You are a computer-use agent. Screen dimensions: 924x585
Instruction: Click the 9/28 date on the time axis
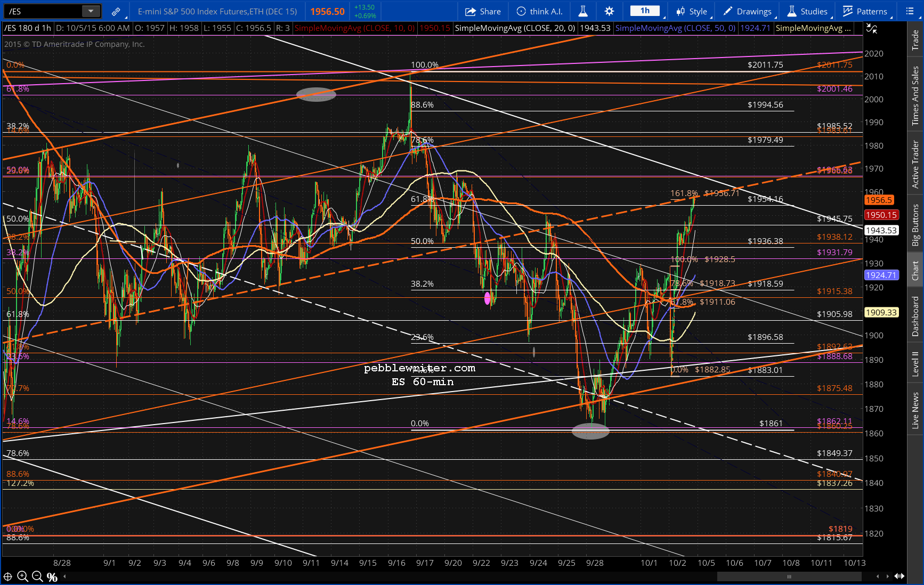(x=595, y=563)
